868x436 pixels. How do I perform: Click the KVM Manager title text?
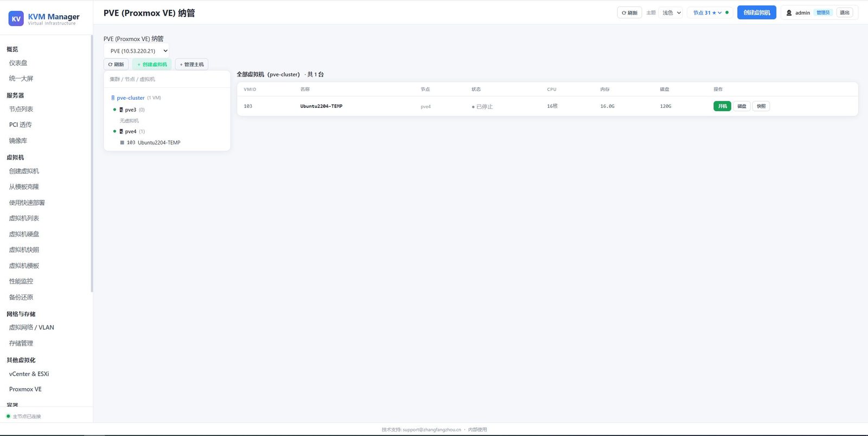coord(54,16)
